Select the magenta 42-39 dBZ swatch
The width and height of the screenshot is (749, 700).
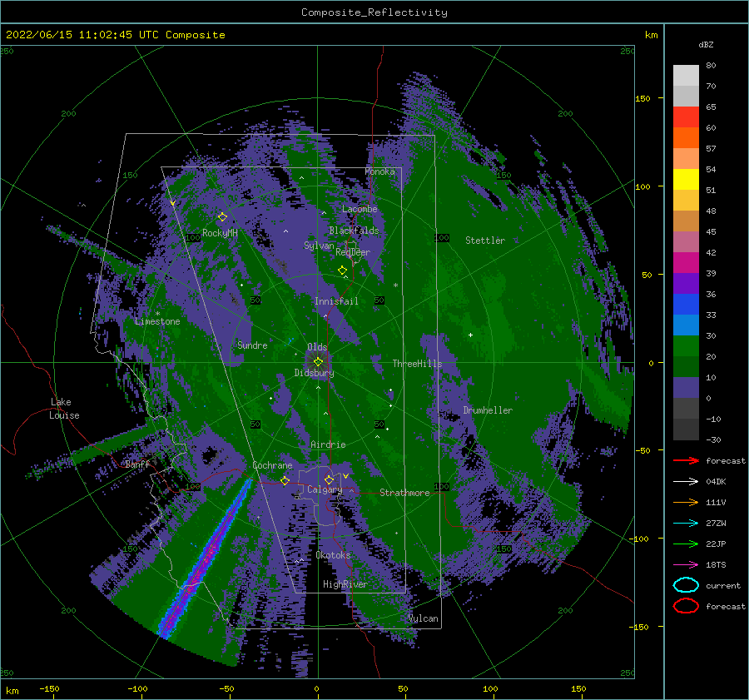point(686,262)
